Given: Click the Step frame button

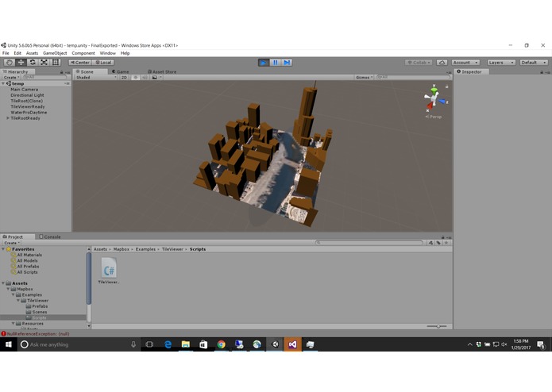Looking at the screenshot, I should 287,63.
